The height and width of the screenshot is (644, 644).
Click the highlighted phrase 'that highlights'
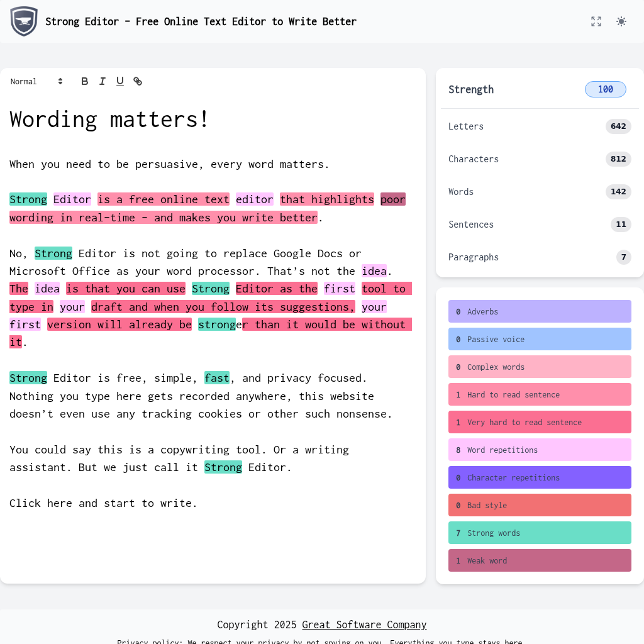[327, 199]
